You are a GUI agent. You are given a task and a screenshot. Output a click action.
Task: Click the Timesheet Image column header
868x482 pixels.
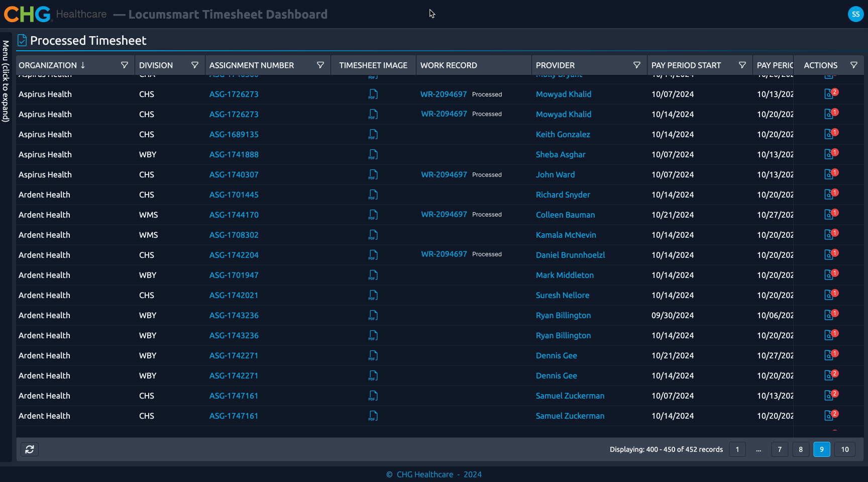coord(373,65)
